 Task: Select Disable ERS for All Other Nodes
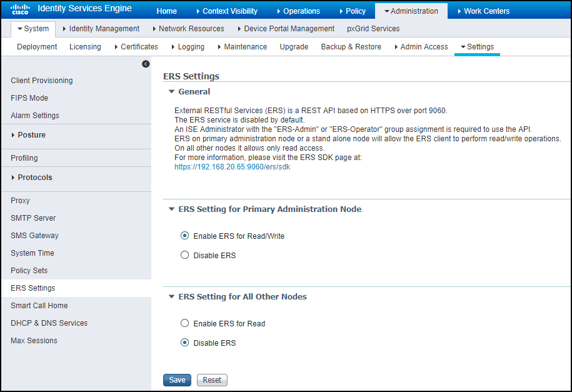point(185,343)
